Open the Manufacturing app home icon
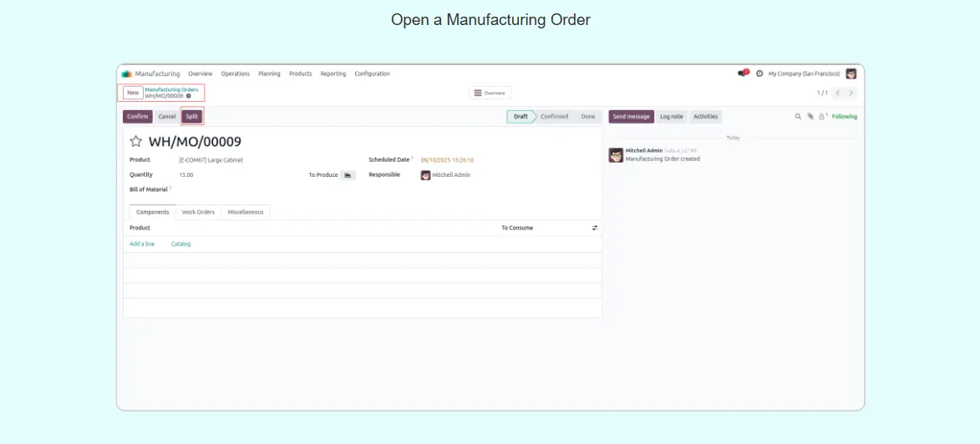The image size is (980, 444). coord(127,73)
